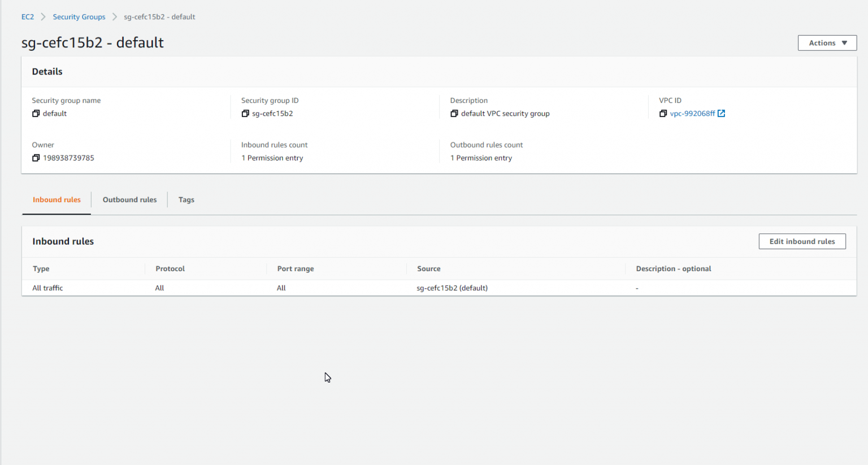
Task: Click the sg-cefc15b2 source in the rule
Action: click(452, 288)
